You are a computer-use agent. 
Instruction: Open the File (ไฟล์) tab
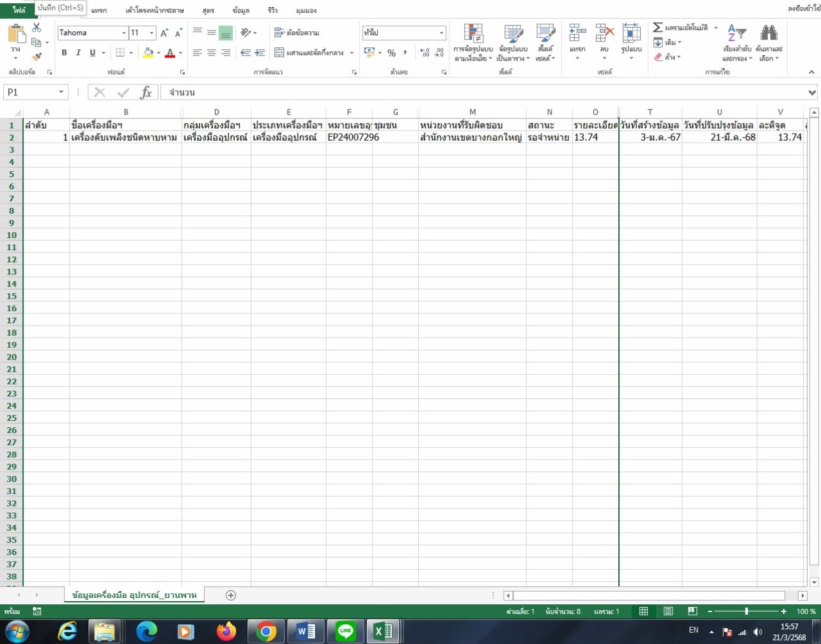tap(19, 10)
